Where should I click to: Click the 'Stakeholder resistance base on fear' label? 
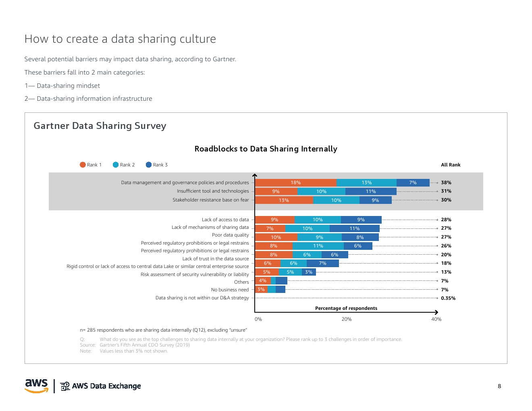tap(210, 200)
